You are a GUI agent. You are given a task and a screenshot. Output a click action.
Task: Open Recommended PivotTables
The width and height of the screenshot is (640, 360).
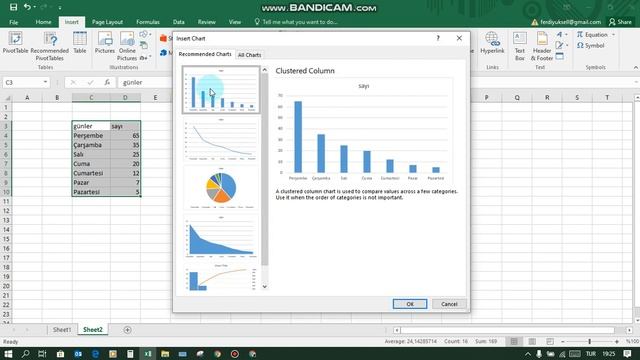(x=49, y=46)
